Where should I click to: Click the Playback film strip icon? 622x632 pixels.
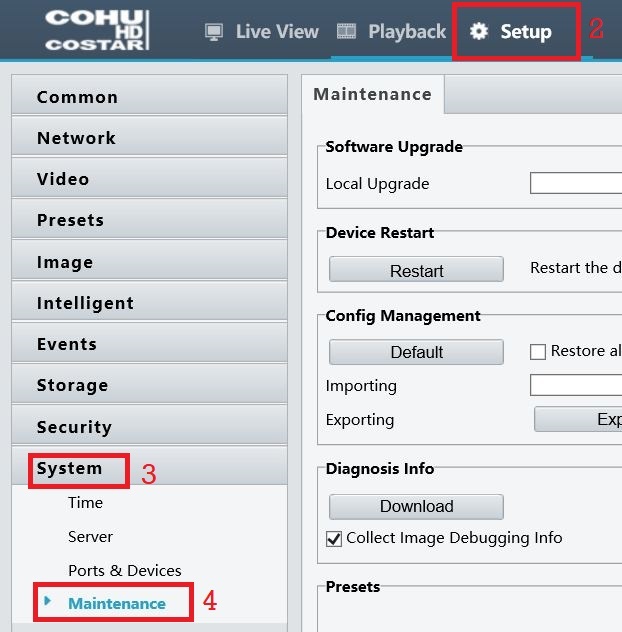click(x=346, y=31)
